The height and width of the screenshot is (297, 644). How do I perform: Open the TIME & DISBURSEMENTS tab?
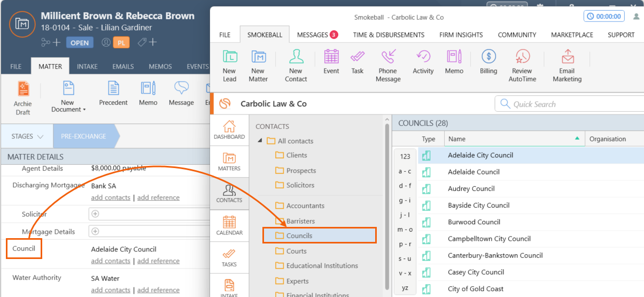click(x=389, y=35)
